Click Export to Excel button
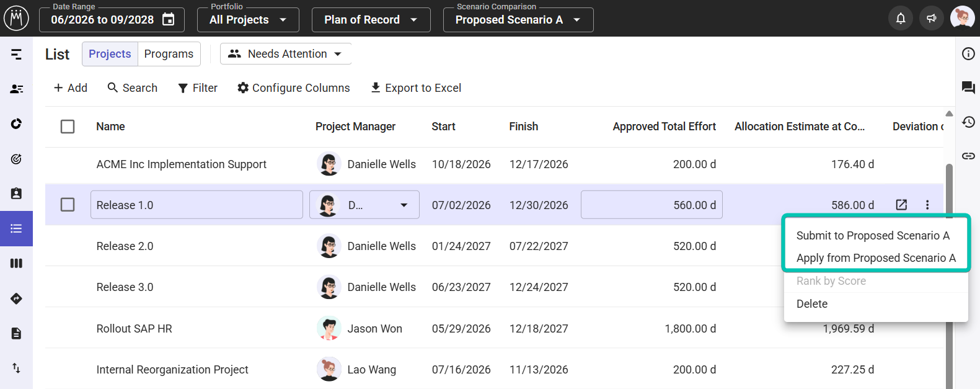Image resolution: width=980 pixels, height=389 pixels. click(x=416, y=88)
